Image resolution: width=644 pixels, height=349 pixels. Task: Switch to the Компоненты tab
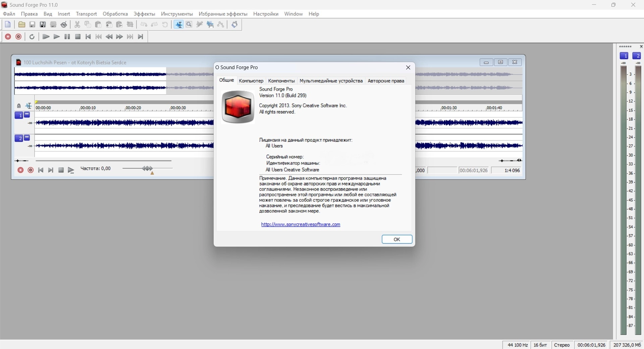[x=282, y=81]
